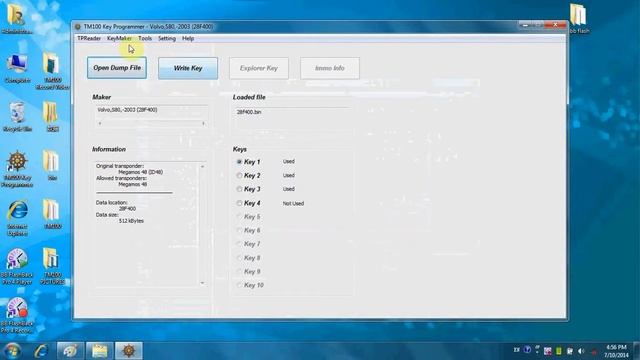Viewport: 640px width, 360px height.
Task: Click the volume speaker tray icon
Action: pos(581,351)
